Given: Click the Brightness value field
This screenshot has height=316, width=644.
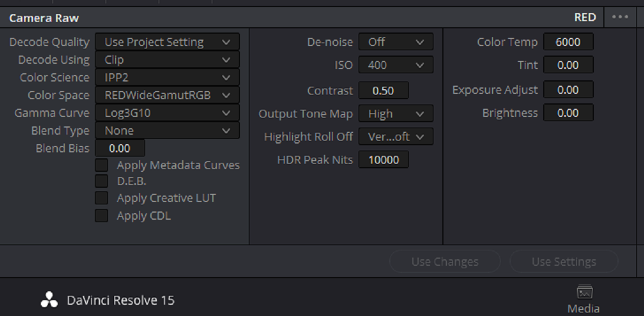Looking at the screenshot, I should coord(569,113).
